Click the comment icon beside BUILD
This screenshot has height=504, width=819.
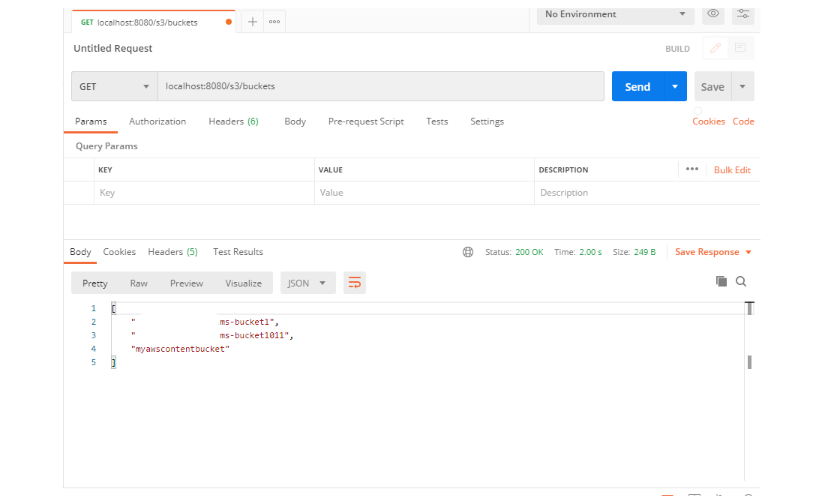[x=739, y=48]
